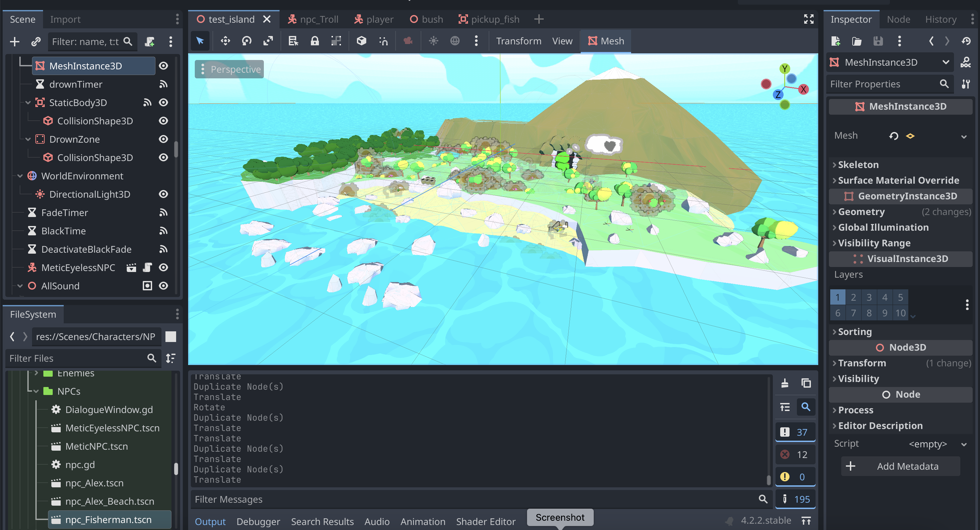
Task: Activate the Move Mode tool
Action: click(x=225, y=41)
